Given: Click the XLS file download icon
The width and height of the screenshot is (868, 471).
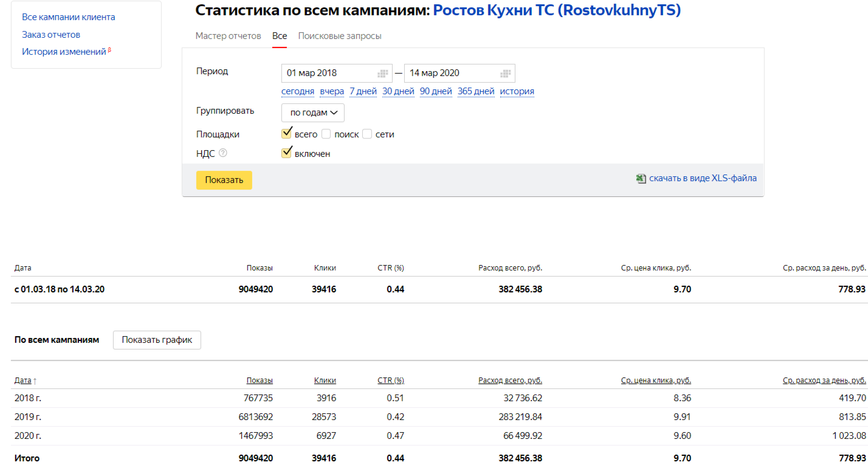Looking at the screenshot, I should tap(641, 179).
